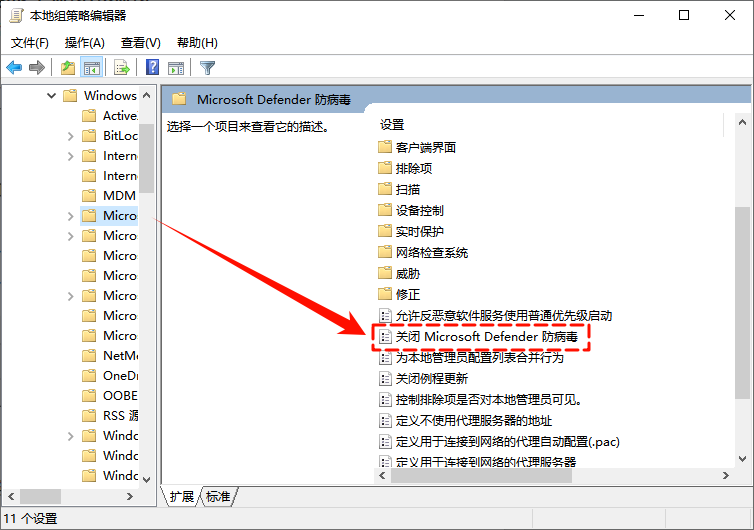Click the folder icon beside 客户端界面
The height and width of the screenshot is (530, 754).
pyautogui.click(x=385, y=147)
